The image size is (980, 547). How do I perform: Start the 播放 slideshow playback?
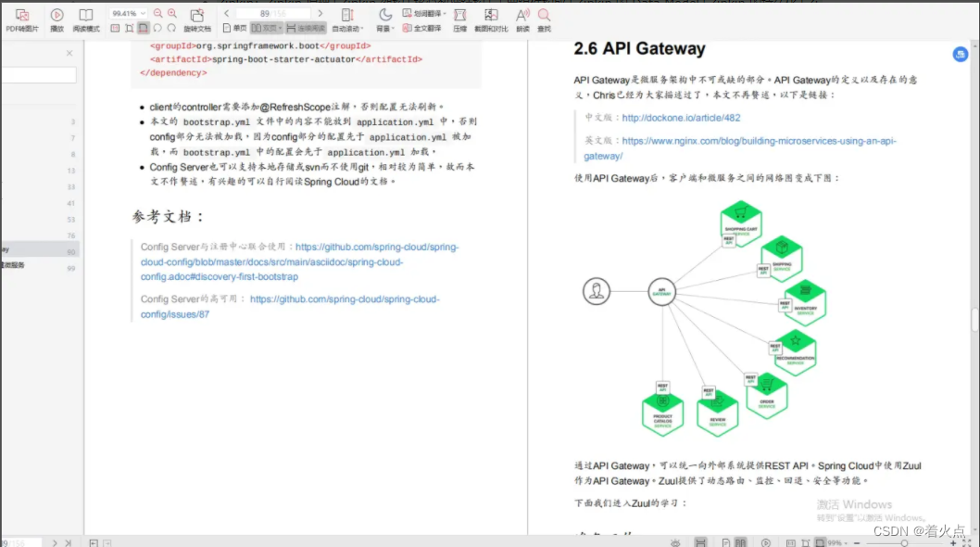[x=57, y=19]
